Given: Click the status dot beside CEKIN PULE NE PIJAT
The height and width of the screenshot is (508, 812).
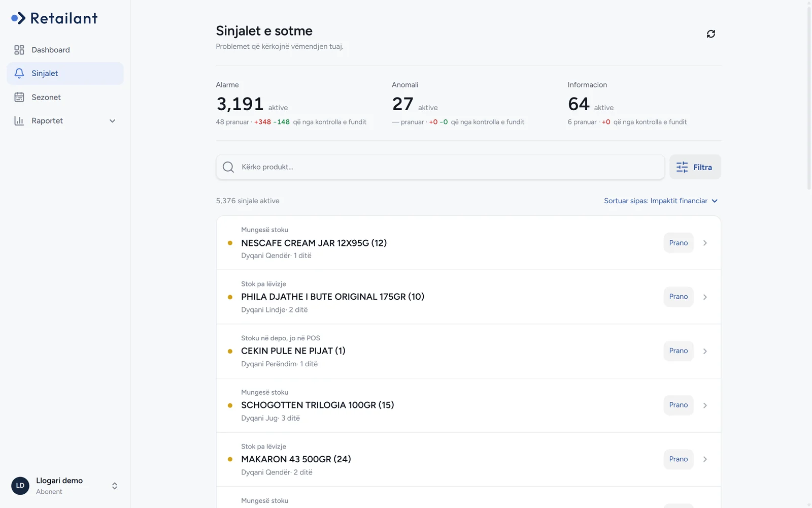Looking at the screenshot, I should 230,351.
